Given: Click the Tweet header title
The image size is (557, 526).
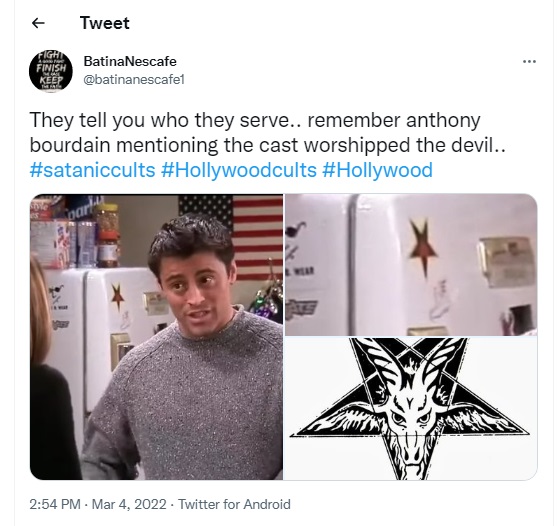Looking at the screenshot, I should point(105,23).
